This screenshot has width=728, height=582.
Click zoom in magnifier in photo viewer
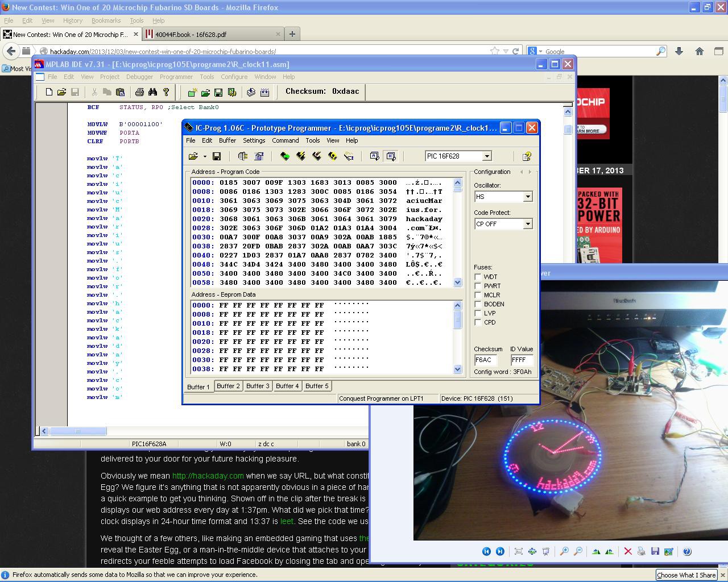[564, 551]
